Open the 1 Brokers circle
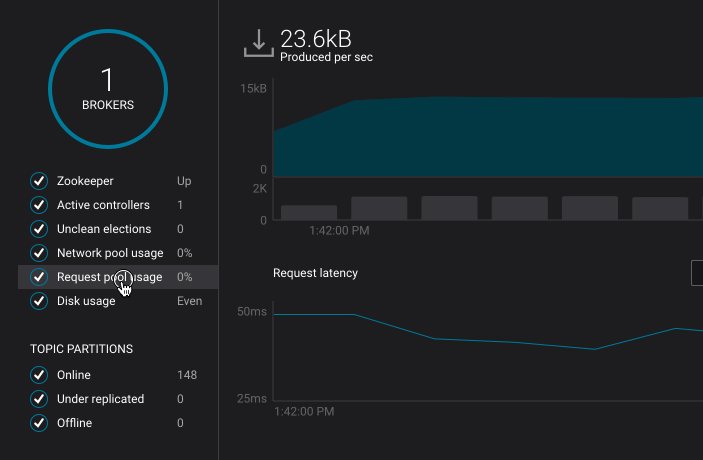This screenshot has width=703, height=460. pyautogui.click(x=108, y=90)
